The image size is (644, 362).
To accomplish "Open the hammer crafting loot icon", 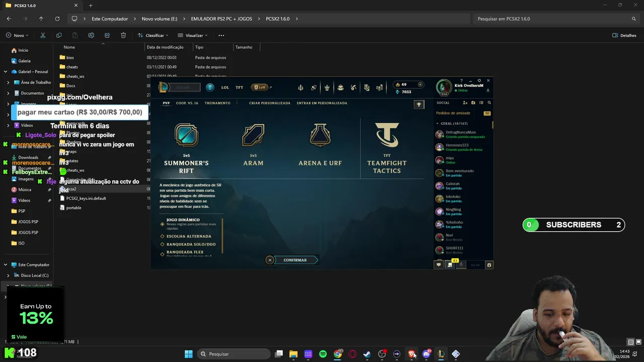I will tap(353, 87).
